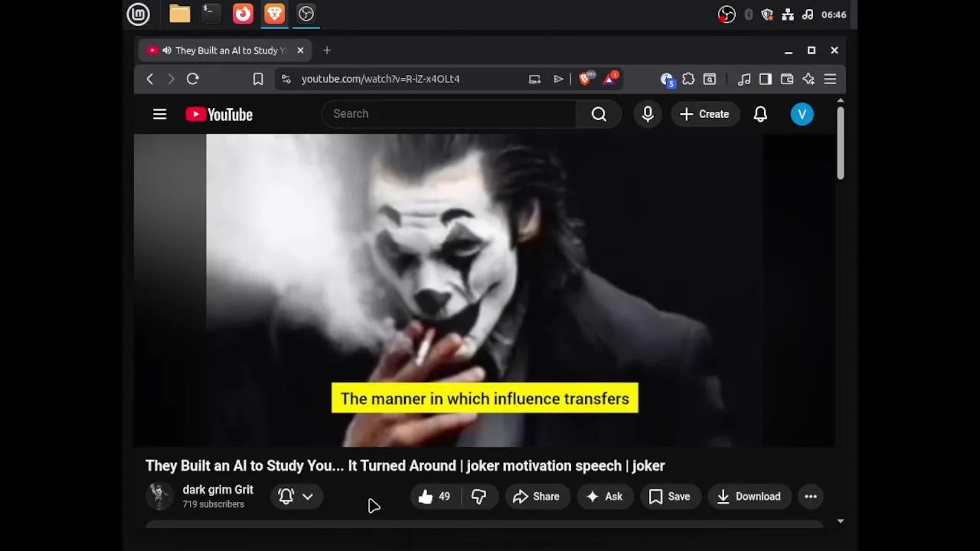This screenshot has height=551, width=980.
Task: Click the scrollbar up arrow
Action: click(x=840, y=101)
